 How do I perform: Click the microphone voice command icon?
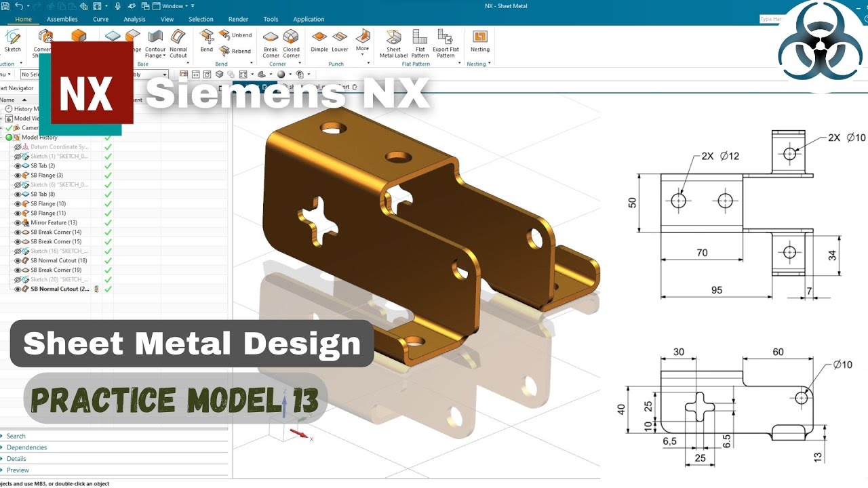118,6
